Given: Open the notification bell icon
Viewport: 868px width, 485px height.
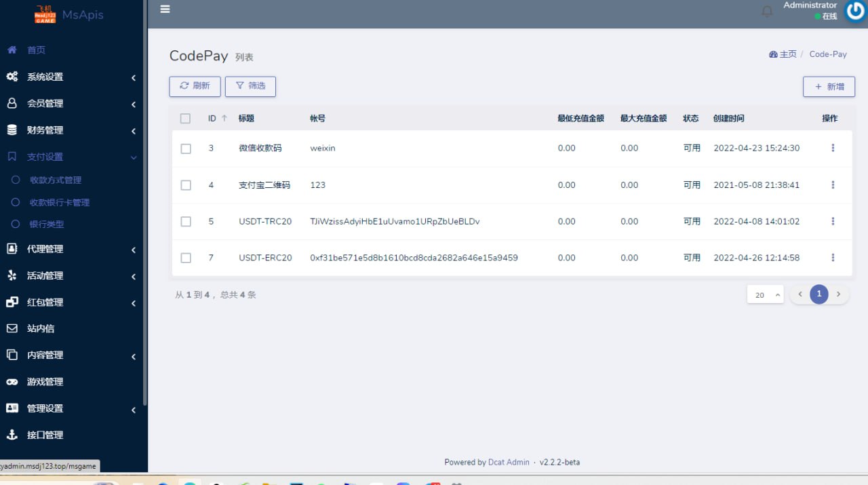Looking at the screenshot, I should coord(767,12).
